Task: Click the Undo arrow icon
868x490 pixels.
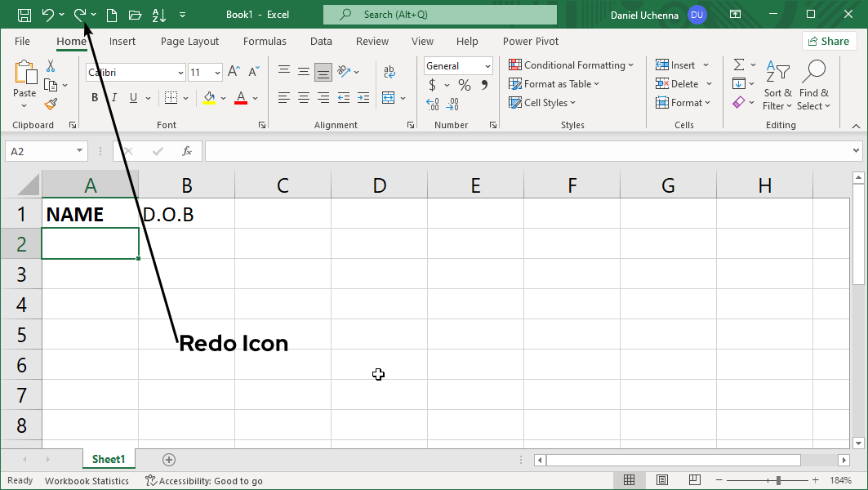Action: pyautogui.click(x=47, y=15)
